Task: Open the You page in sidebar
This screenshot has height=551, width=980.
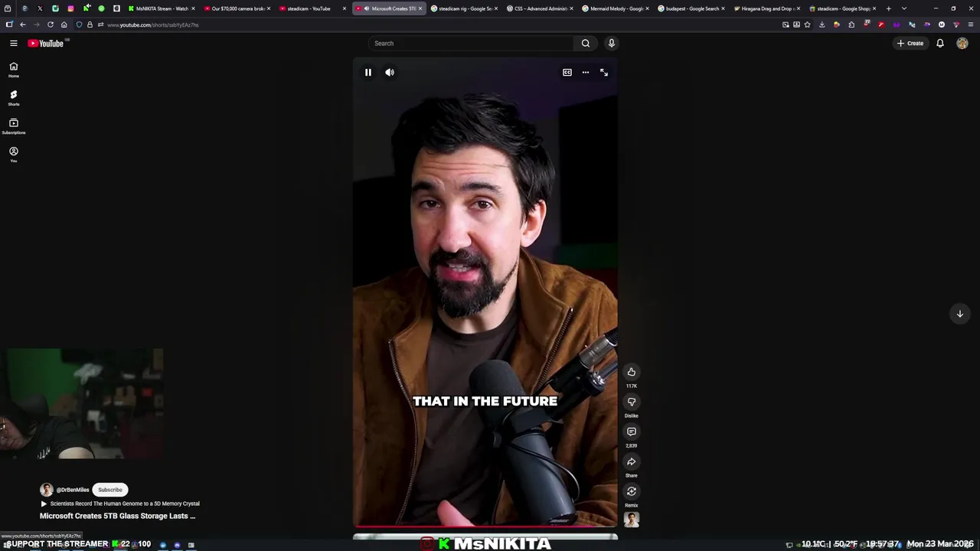Action: click(x=13, y=155)
